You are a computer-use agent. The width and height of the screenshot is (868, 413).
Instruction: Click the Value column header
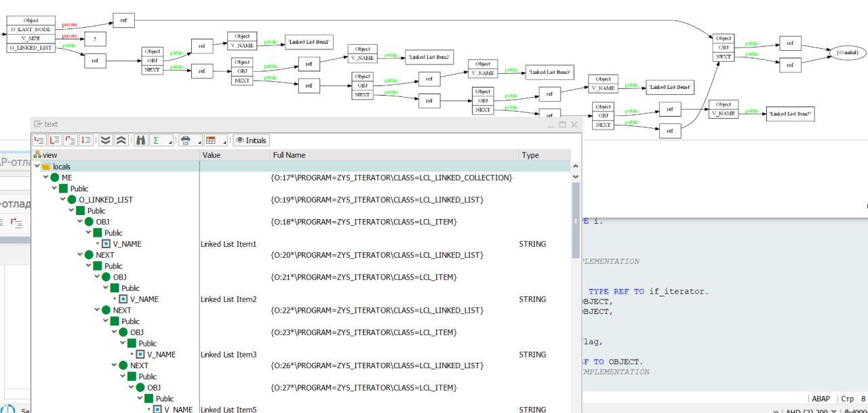(235, 155)
